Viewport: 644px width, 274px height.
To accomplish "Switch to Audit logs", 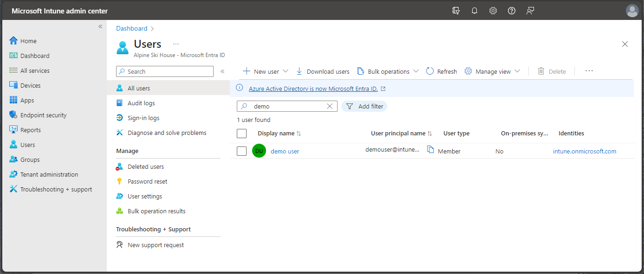I will tap(143, 102).
